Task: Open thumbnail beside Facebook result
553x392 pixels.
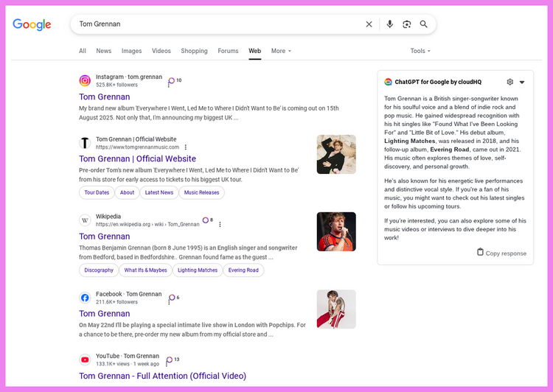Action: (x=336, y=309)
